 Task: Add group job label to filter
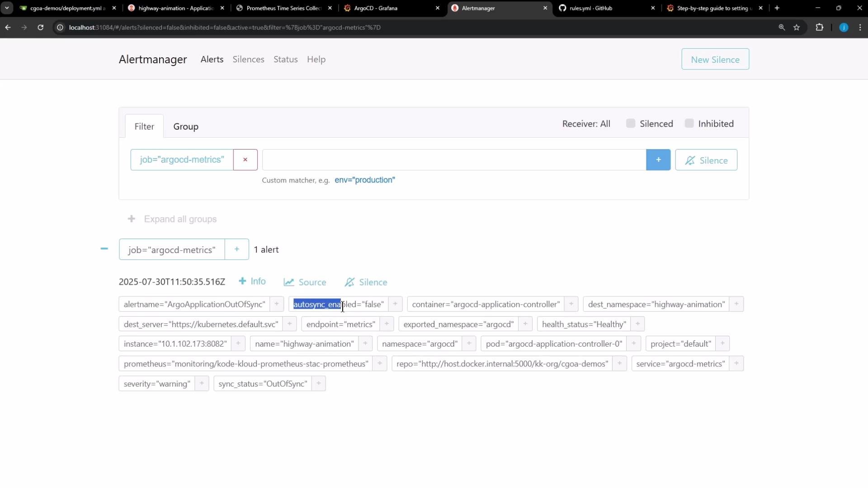point(237,249)
